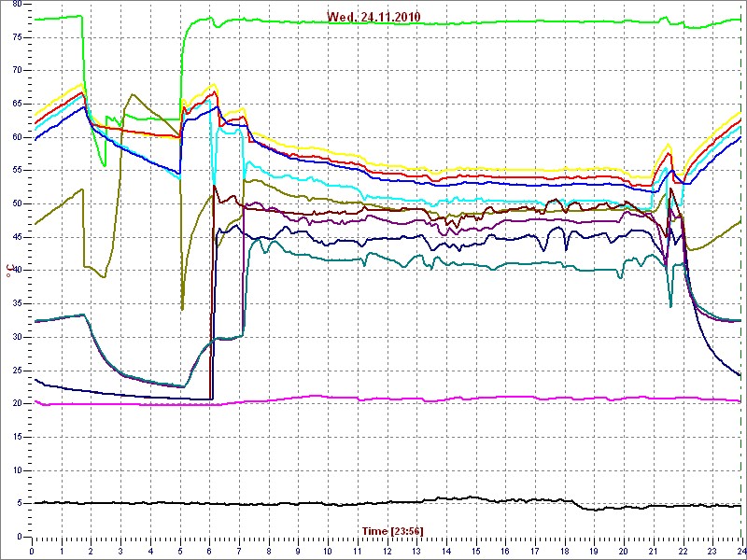Select the 70 label on temperature axis
Viewport: 747px width, 560px height.
point(16,71)
